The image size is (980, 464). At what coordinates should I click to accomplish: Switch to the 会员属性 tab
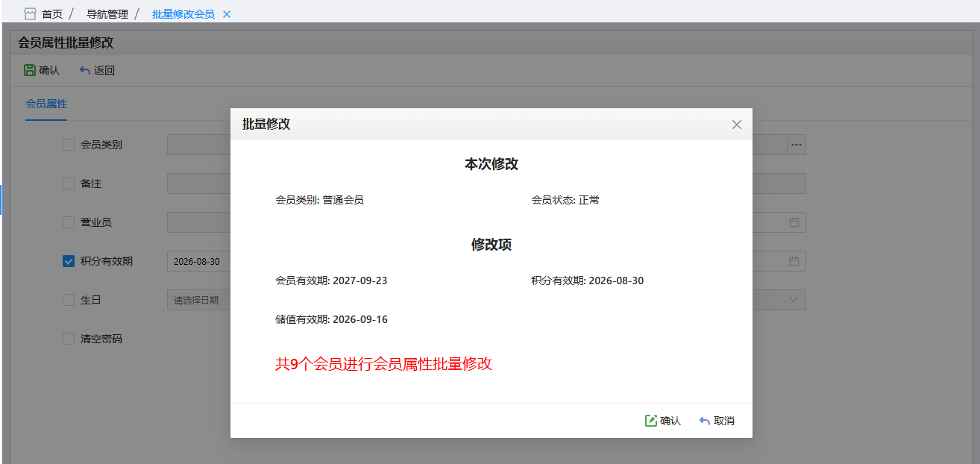pos(46,104)
